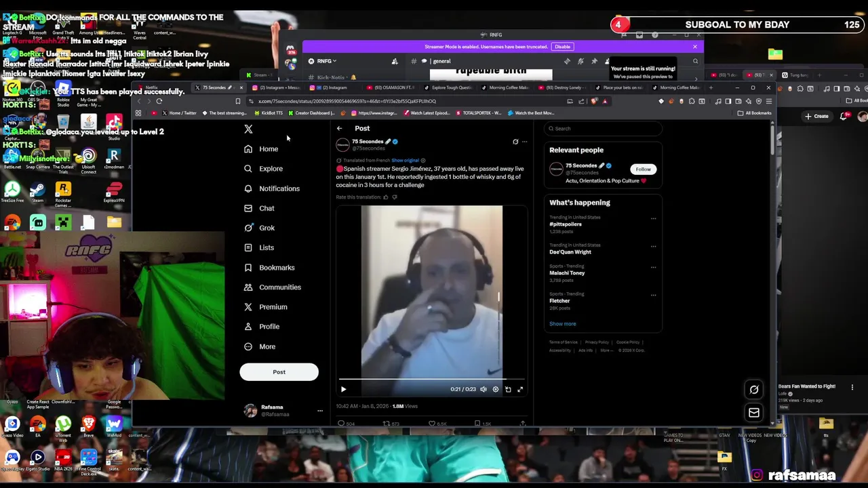Open options for the Dae'Quan Wright trend

[654, 246]
